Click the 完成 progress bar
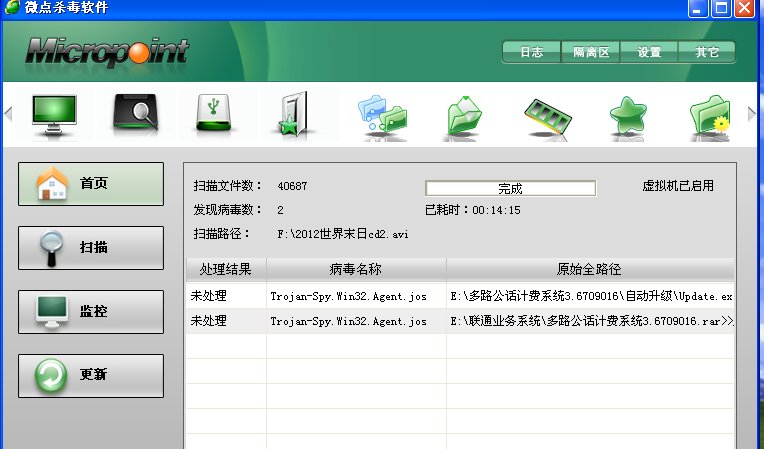The image size is (764, 449). tap(510, 188)
